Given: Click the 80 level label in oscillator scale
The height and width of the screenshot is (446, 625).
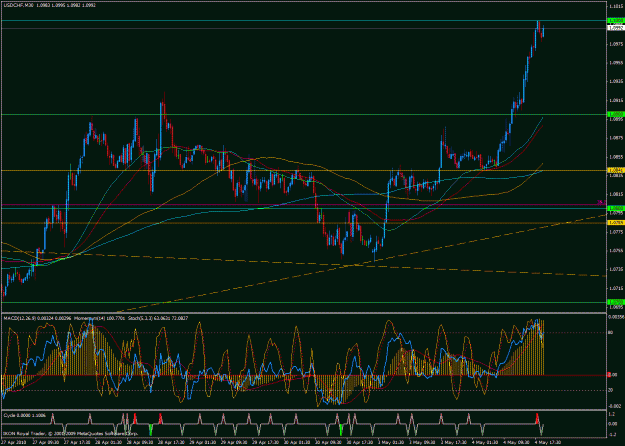Looking at the screenshot, I should coord(610,332).
